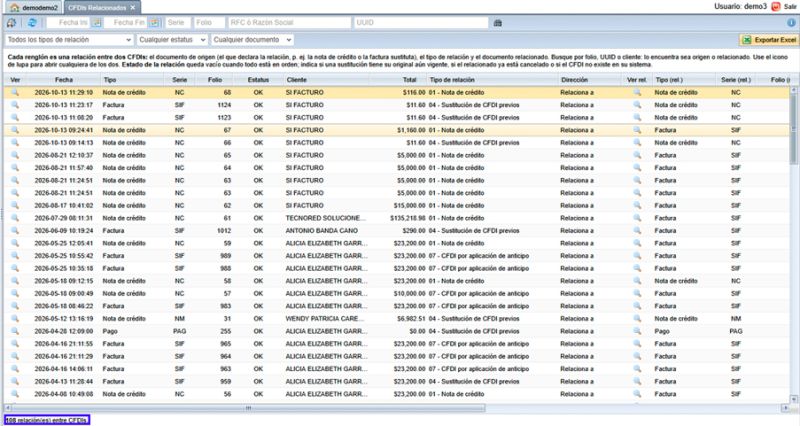Image resolution: width=800 pixels, height=426 pixels.
Task: Open related document for TECNORED SOLUCIONE row
Action: click(x=637, y=218)
